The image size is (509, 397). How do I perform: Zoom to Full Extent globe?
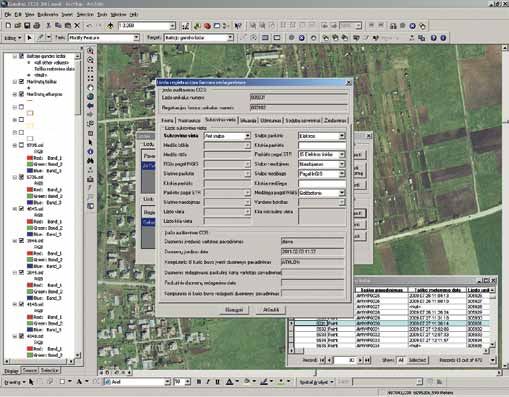tap(90, 97)
